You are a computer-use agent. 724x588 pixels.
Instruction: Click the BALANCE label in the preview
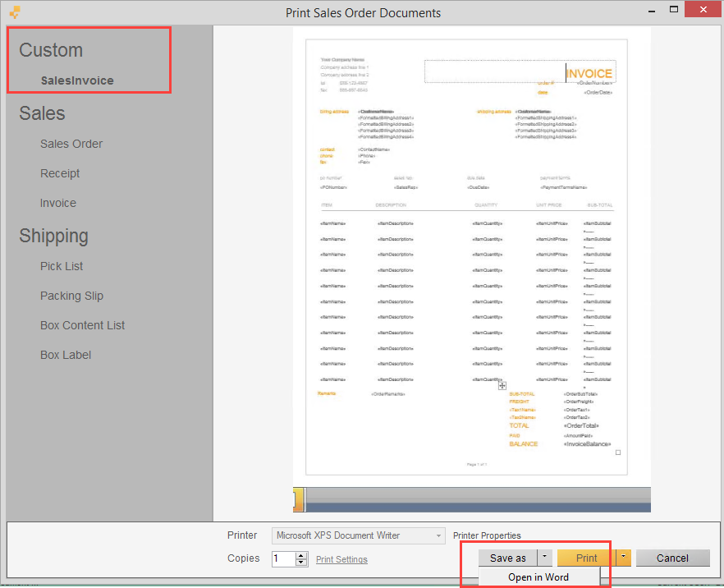[523, 444]
